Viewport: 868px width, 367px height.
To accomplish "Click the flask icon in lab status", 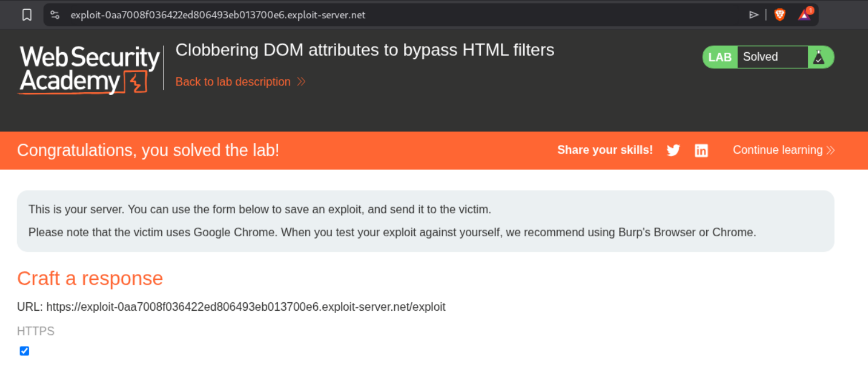I will [819, 57].
